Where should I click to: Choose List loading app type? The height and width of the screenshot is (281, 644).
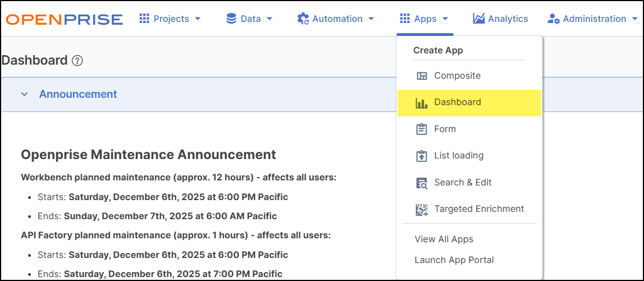(469, 156)
